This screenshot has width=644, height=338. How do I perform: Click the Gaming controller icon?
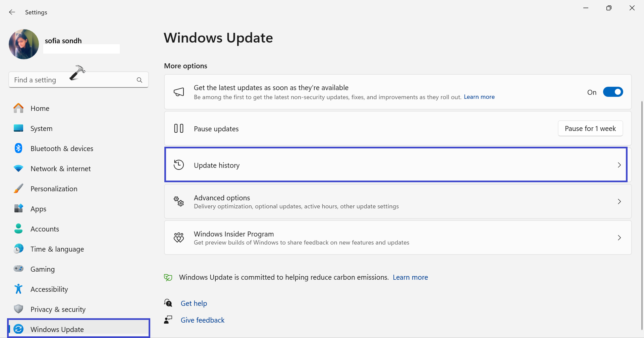point(18,269)
